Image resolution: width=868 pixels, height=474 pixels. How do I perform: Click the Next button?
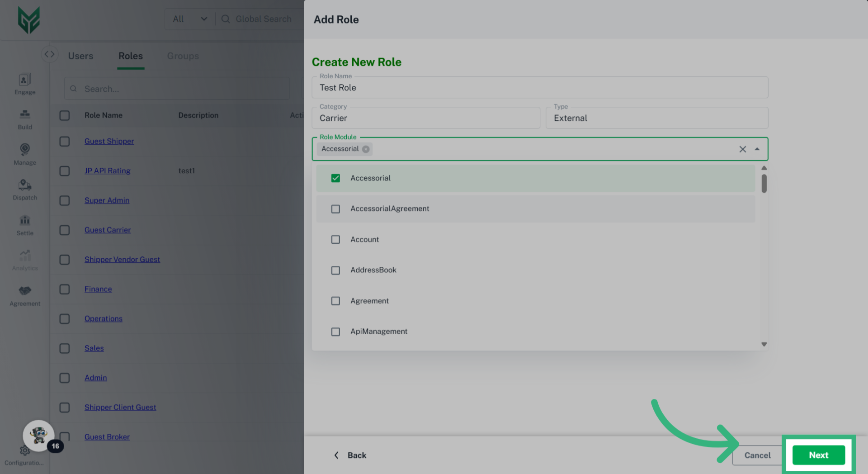coord(818,455)
